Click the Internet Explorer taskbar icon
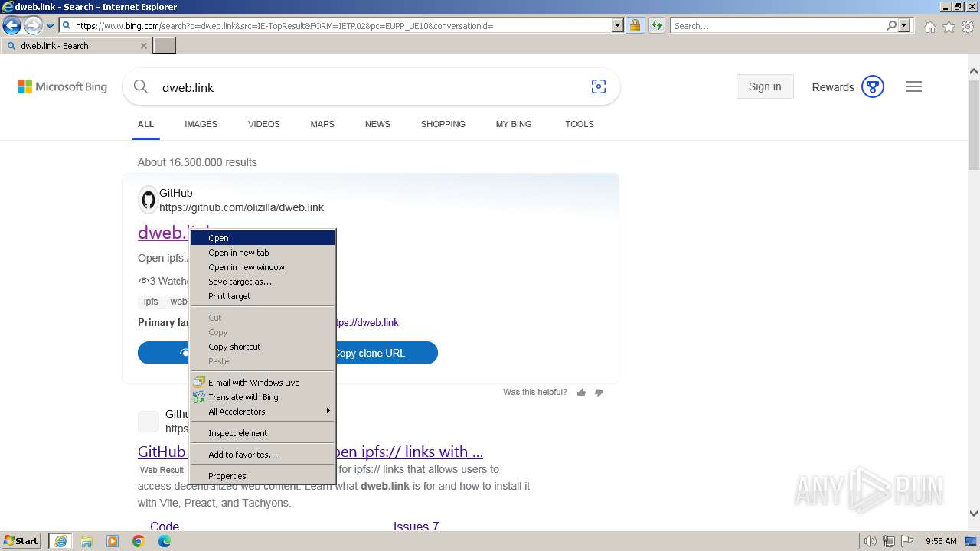 tap(60, 541)
